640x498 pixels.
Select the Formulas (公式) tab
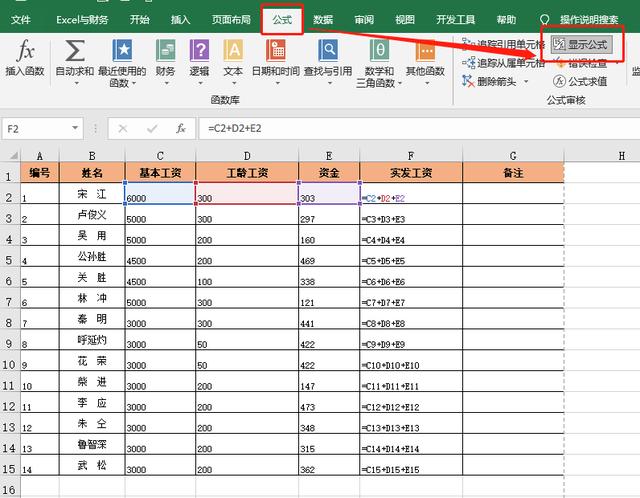click(x=282, y=20)
